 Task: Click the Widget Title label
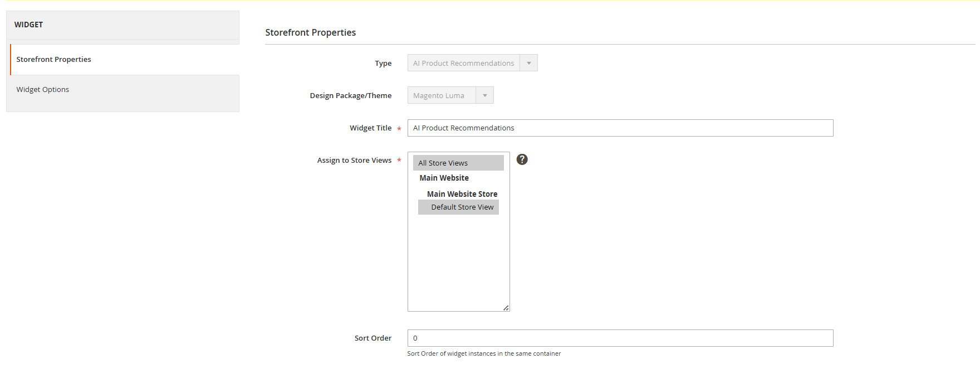(371, 128)
